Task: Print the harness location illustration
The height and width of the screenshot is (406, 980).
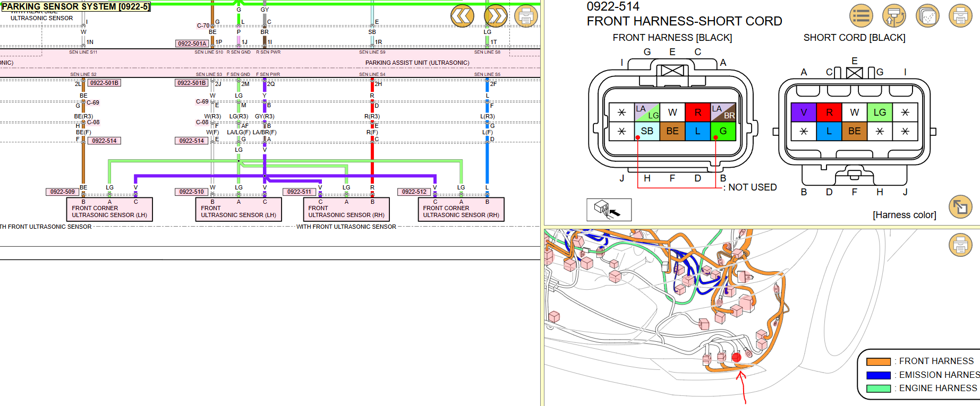Action: pyautogui.click(x=960, y=245)
